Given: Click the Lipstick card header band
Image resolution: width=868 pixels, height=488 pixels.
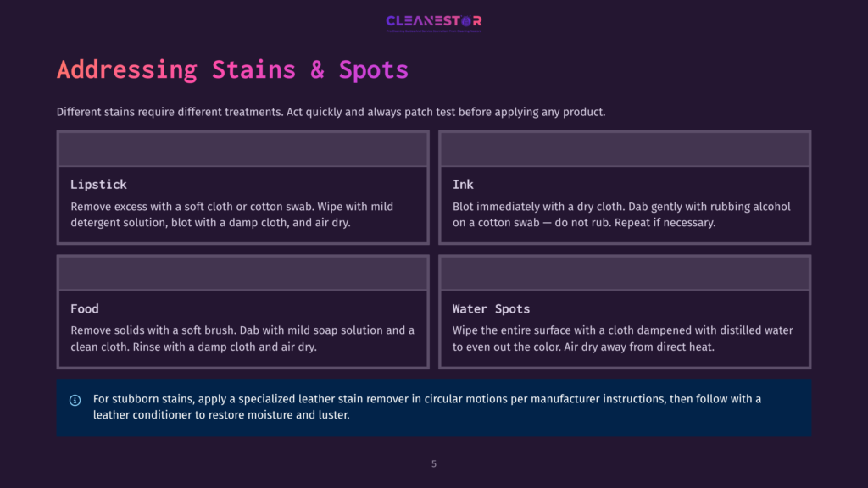Looking at the screenshot, I should (243, 149).
